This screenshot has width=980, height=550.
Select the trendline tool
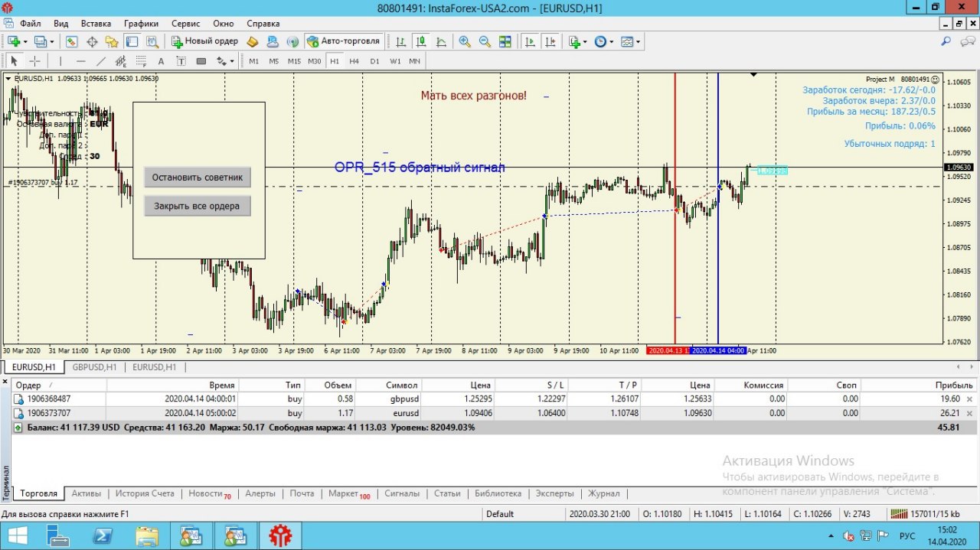(100, 61)
